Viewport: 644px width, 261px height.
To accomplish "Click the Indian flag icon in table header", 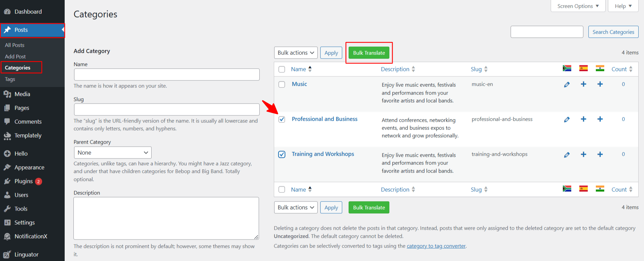I will pyautogui.click(x=600, y=68).
